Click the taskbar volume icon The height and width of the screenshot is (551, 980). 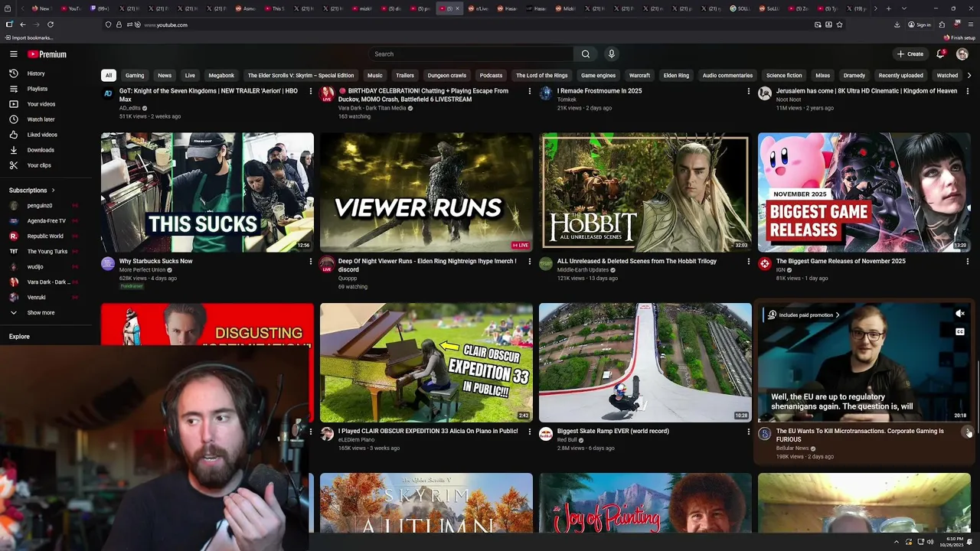click(930, 542)
